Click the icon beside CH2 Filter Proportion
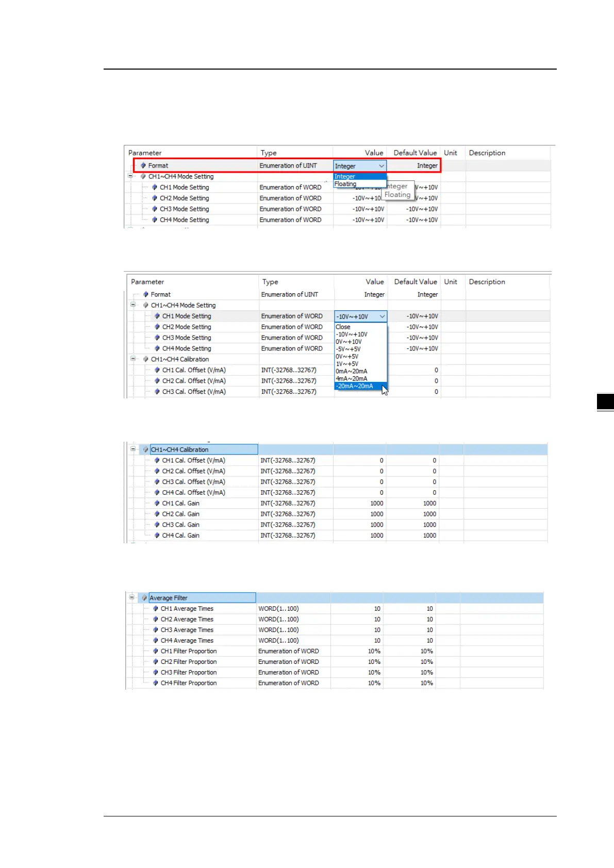The width and height of the screenshot is (614, 868). [x=156, y=662]
